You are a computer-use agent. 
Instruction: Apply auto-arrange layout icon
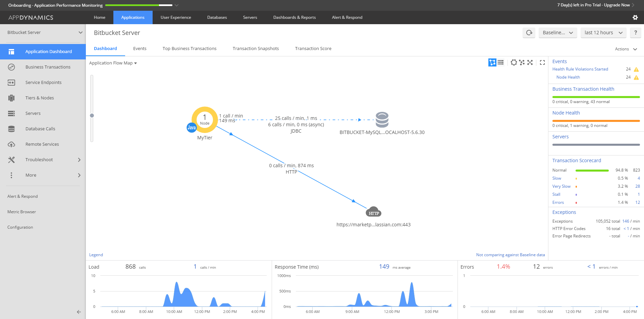522,62
